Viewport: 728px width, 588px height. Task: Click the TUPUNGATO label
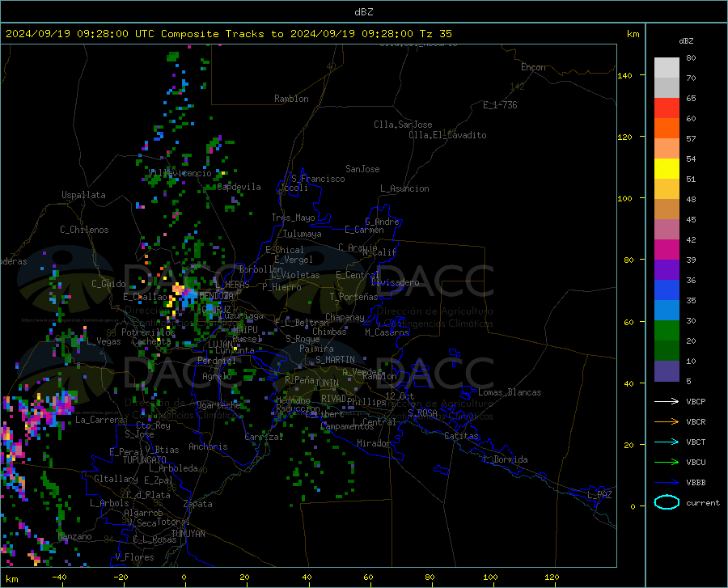(145, 460)
